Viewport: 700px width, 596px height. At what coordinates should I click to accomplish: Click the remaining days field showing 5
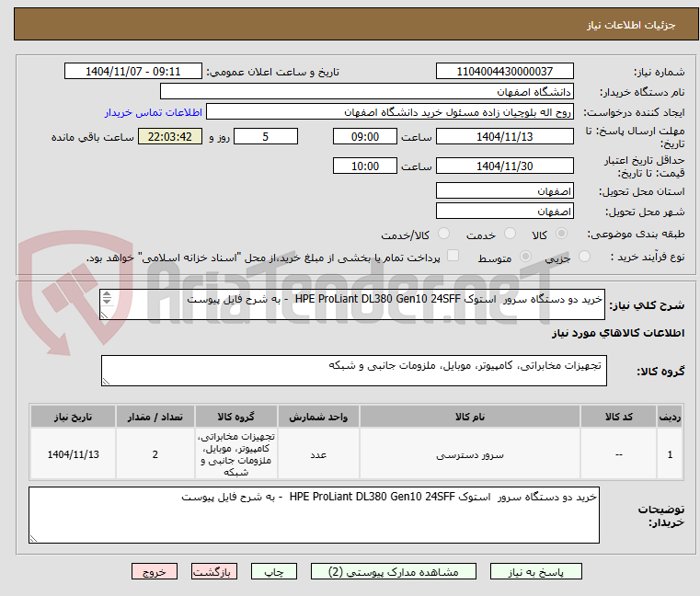click(266, 137)
